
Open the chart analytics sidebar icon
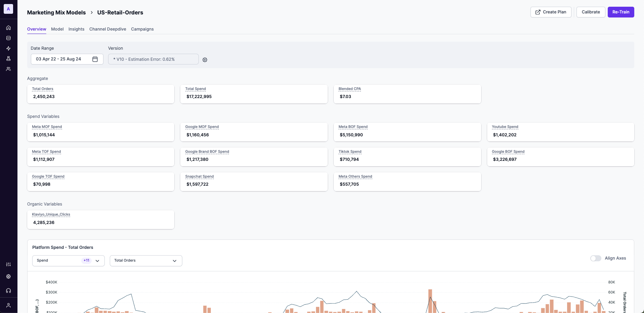coord(8,38)
